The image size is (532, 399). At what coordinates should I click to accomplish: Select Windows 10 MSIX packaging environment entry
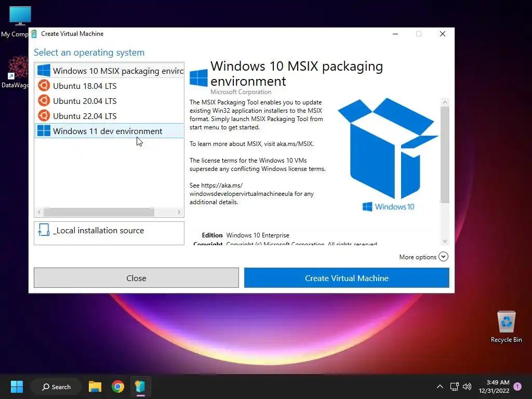point(109,71)
